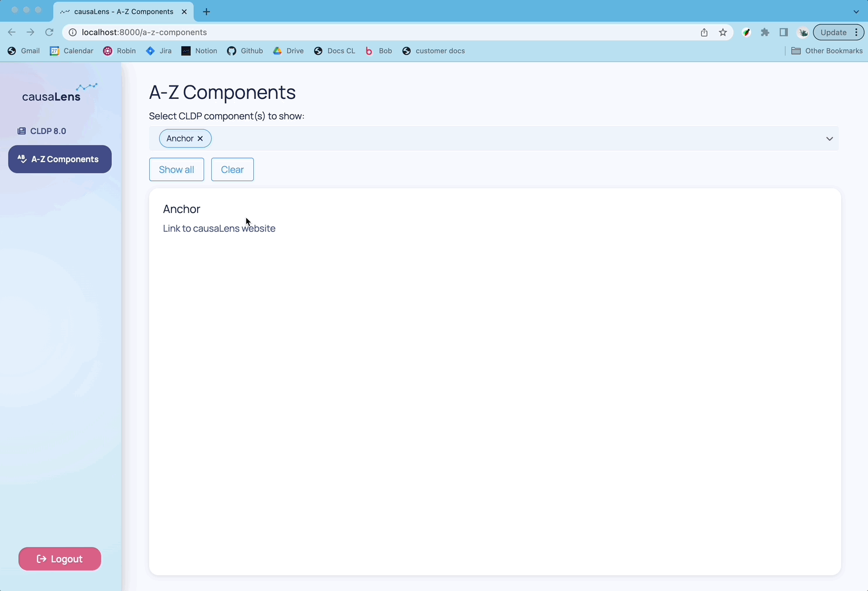Open Drive bookmark

pos(288,51)
